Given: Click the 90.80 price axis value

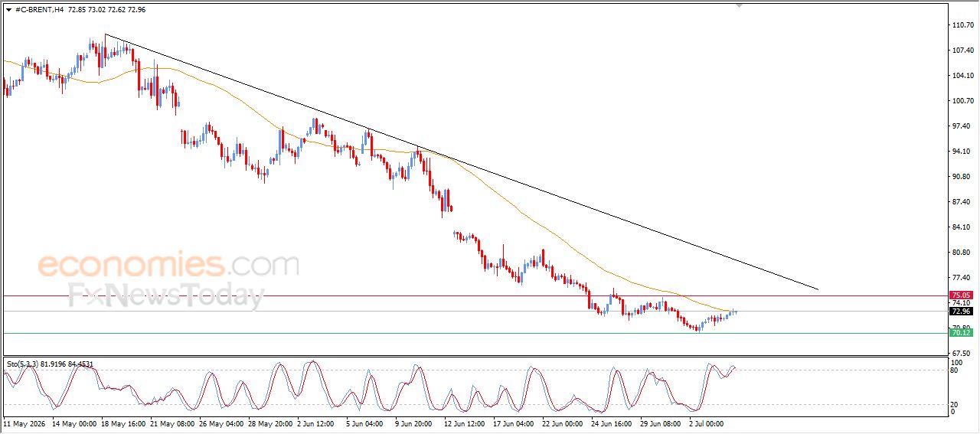Looking at the screenshot, I should pyautogui.click(x=962, y=177).
